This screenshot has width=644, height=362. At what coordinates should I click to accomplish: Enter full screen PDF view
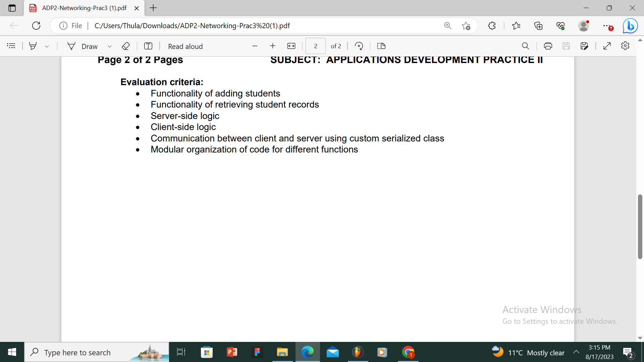tap(607, 46)
